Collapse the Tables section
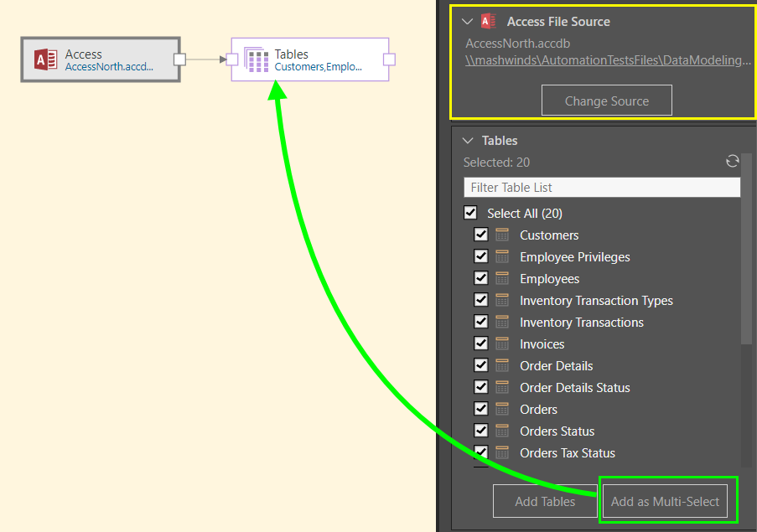Screen dimensions: 757x532 [x=468, y=141]
